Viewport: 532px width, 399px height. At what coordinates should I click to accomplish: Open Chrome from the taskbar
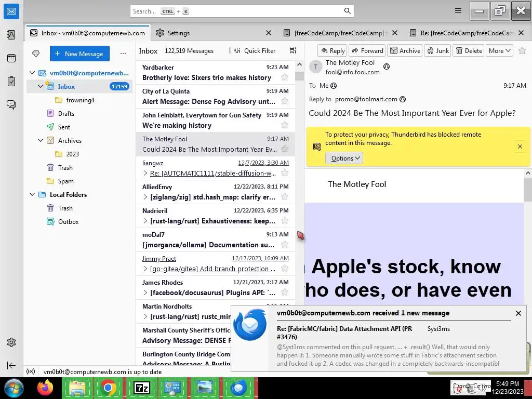click(108, 388)
